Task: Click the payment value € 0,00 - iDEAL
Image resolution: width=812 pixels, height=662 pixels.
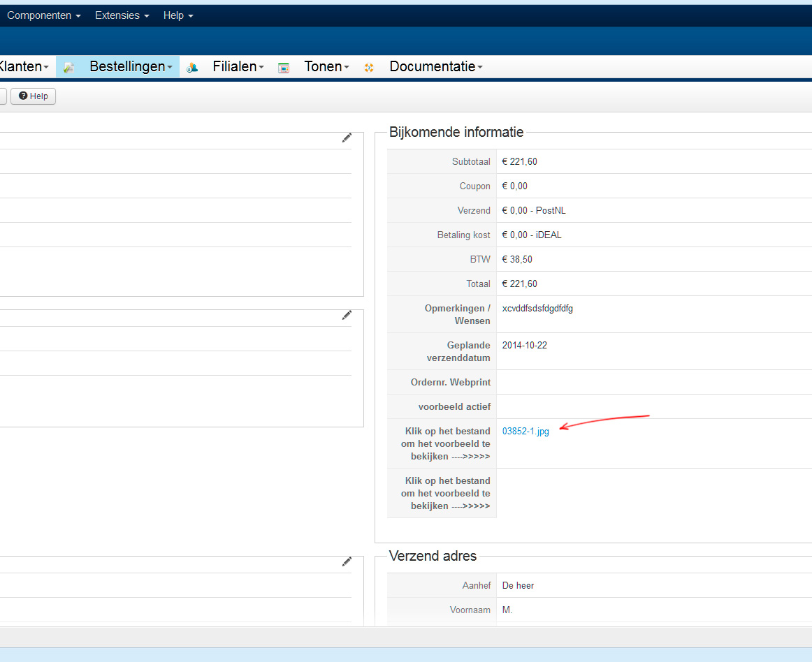Action: click(x=532, y=235)
